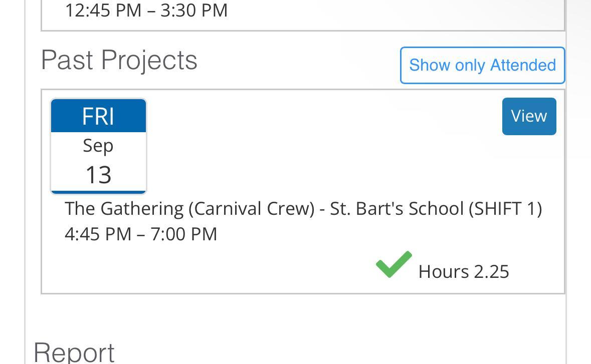Click day number 13 on the calendar badge
591x364 pixels.
click(x=98, y=175)
